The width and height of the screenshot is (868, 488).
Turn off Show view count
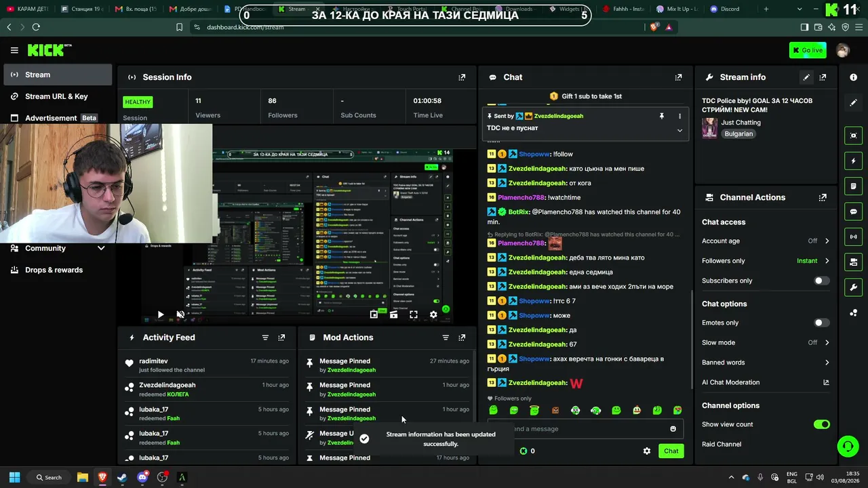821,424
